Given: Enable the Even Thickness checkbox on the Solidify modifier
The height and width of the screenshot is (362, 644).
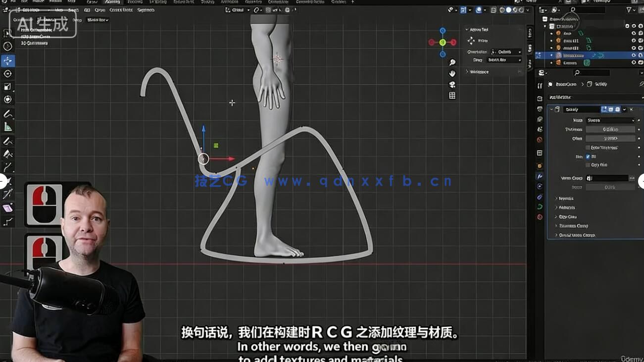Looking at the screenshot, I should [588, 147].
